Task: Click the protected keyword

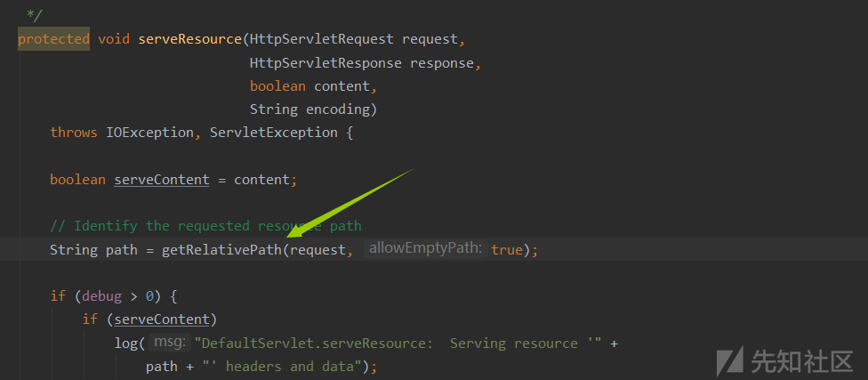Action: (53, 39)
